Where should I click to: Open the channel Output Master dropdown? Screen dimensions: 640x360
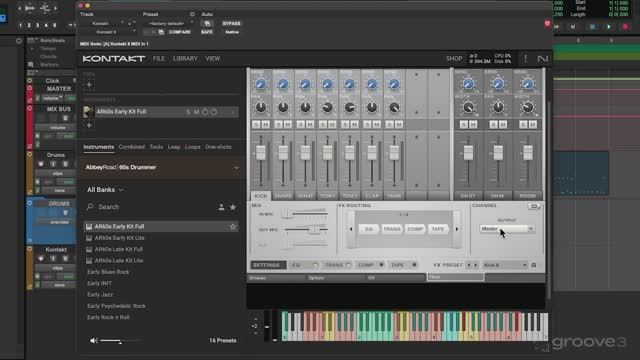tap(507, 229)
